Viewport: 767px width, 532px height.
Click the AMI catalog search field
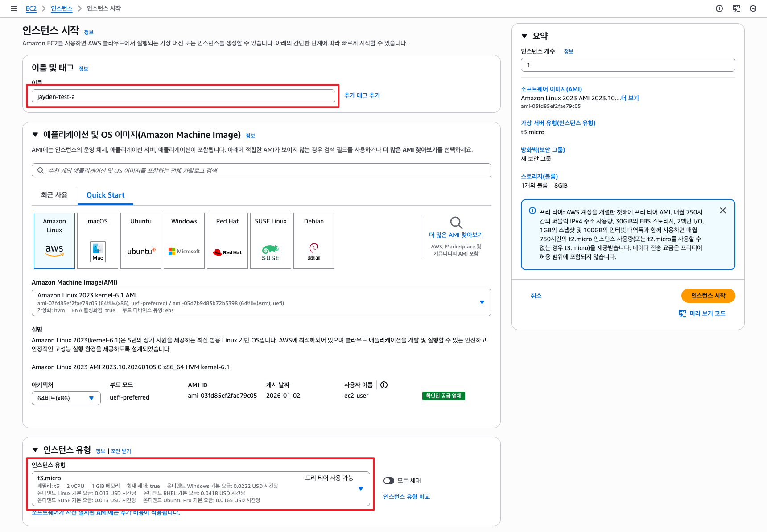(x=261, y=170)
